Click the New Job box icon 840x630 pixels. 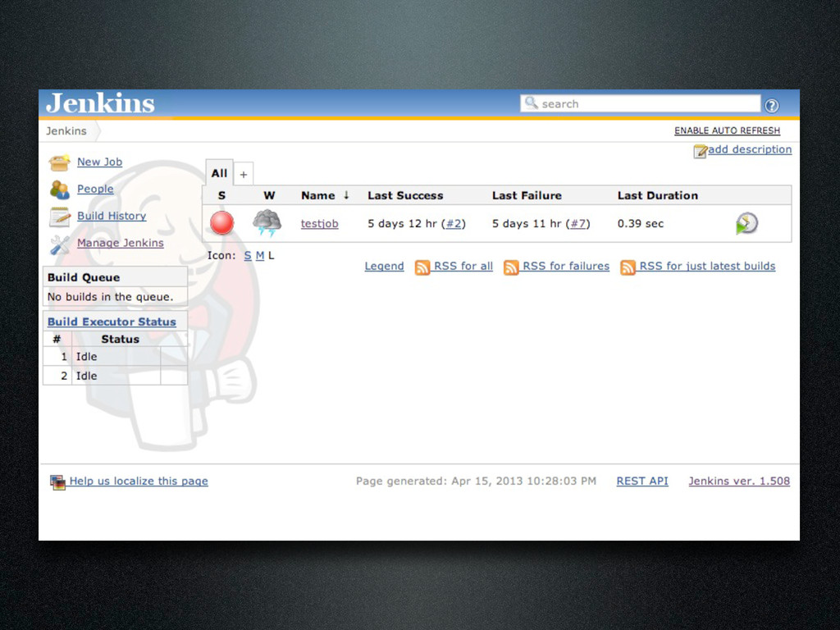pos(59,162)
